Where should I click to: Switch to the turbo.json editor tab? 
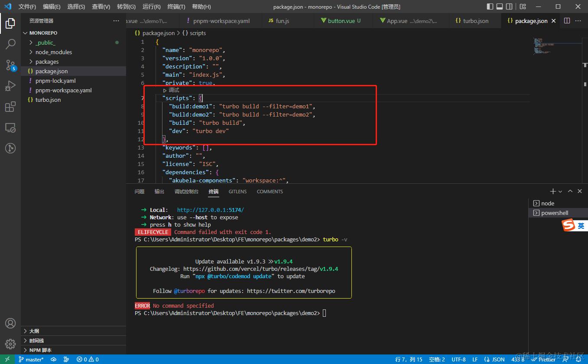(x=475, y=21)
